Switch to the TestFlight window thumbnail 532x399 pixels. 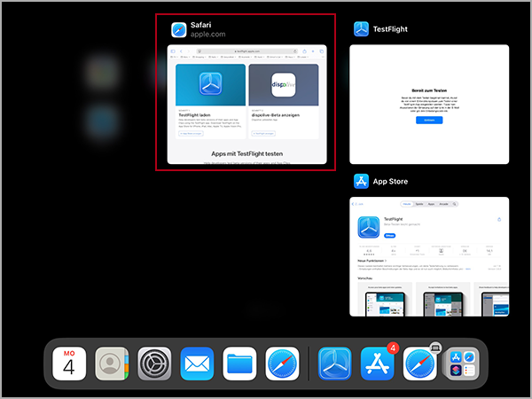[x=429, y=104]
